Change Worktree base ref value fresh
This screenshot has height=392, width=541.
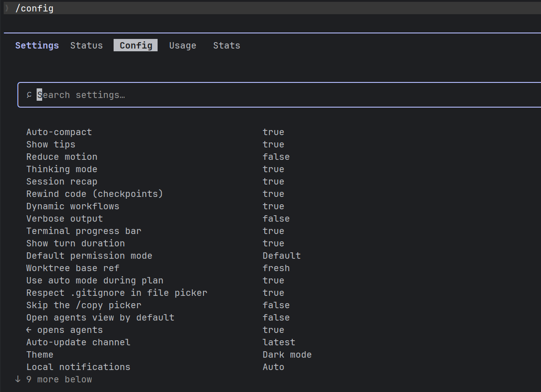[x=276, y=268]
